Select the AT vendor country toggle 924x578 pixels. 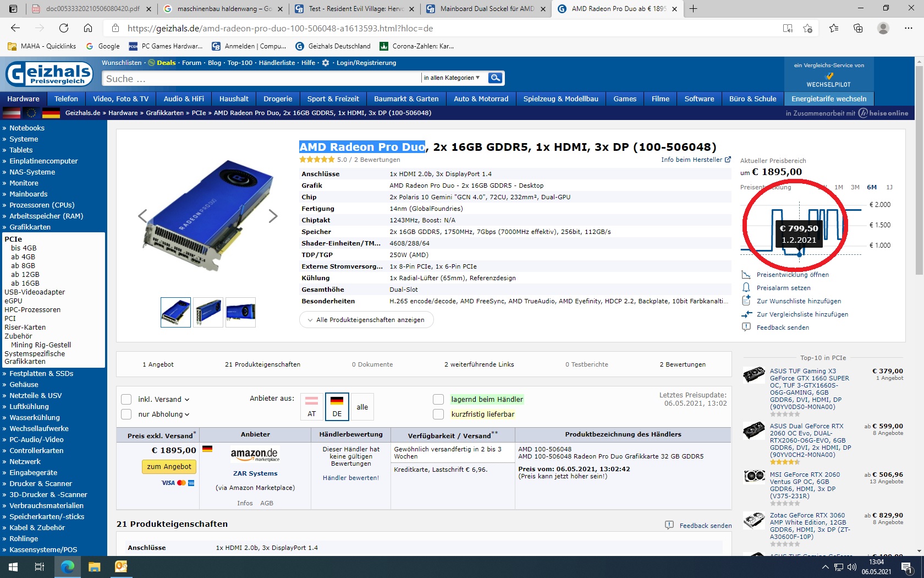point(312,407)
